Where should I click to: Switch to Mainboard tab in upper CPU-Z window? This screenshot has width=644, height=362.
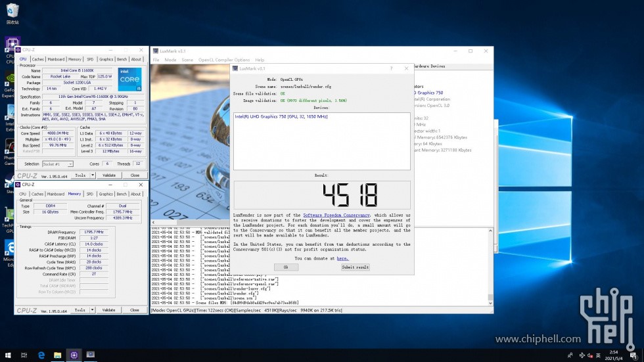point(56,59)
